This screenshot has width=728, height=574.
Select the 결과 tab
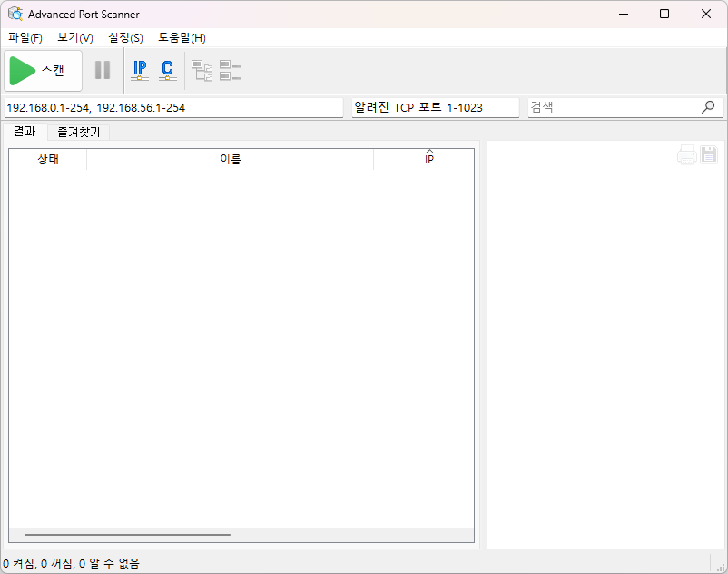tap(25, 132)
